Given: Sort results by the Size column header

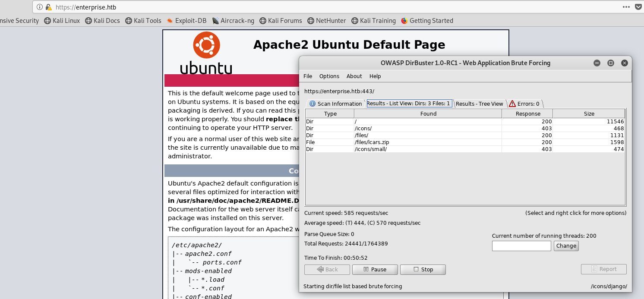Looking at the screenshot, I should coord(589,114).
